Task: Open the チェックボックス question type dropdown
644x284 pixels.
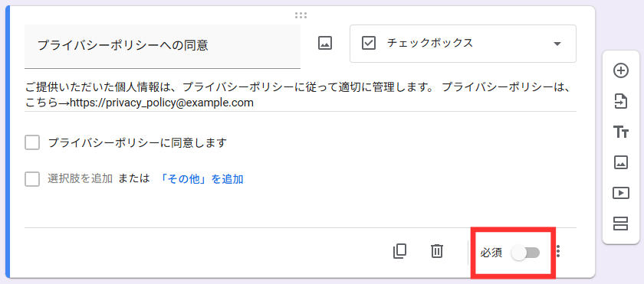Action: click(463, 44)
